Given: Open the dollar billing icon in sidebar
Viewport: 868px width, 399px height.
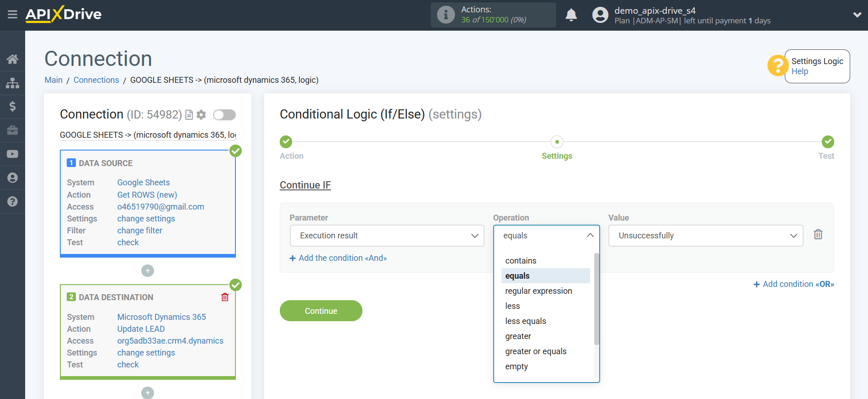Looking at the screenshot, I should tap(12, 107).
